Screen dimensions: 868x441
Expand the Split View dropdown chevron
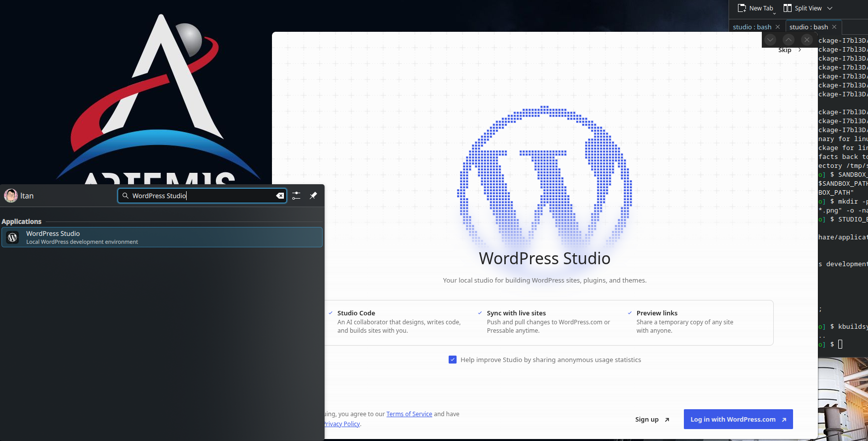830,8
